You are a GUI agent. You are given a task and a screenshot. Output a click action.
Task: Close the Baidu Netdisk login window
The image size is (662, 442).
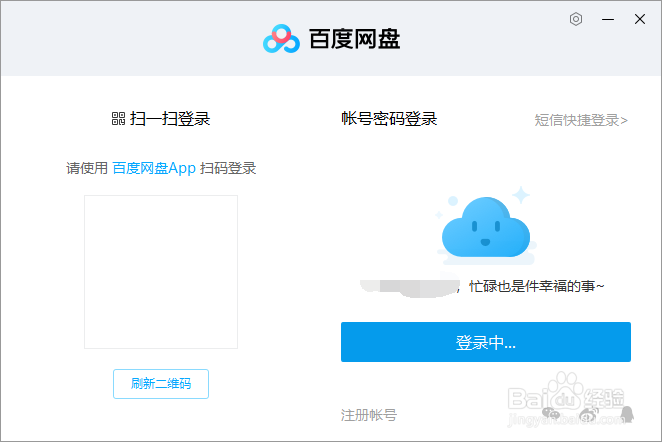(640, 19)
